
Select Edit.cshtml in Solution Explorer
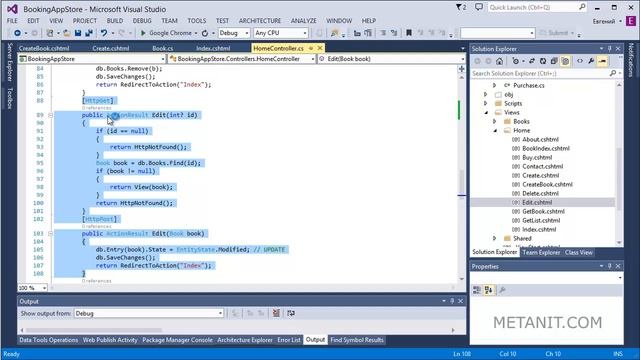(x=537, y=202)
